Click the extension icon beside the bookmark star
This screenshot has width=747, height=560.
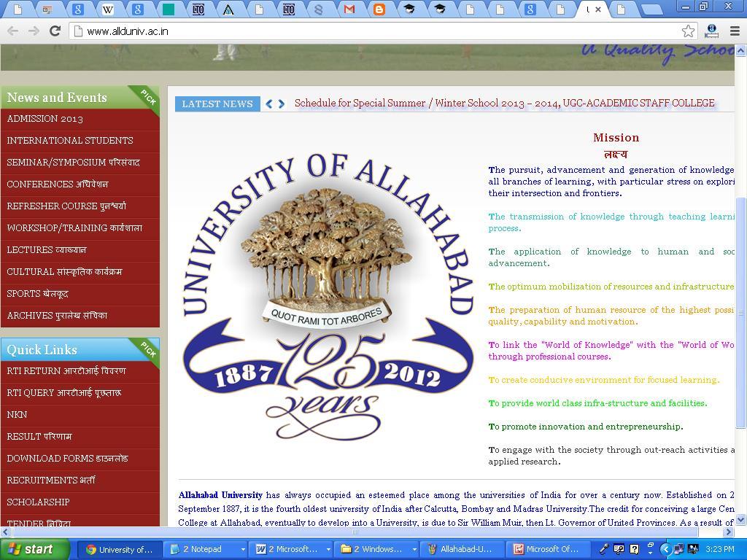click(x=712, y=31)
